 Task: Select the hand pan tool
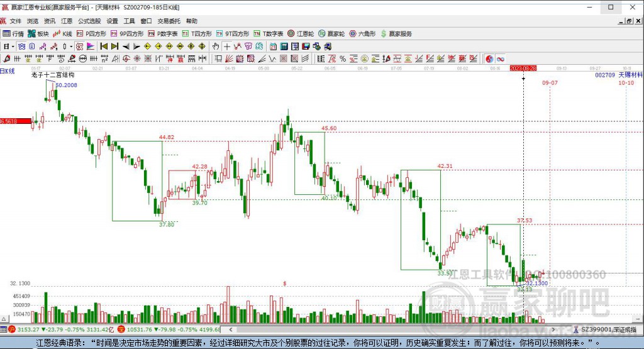click(x=216, y=47)
